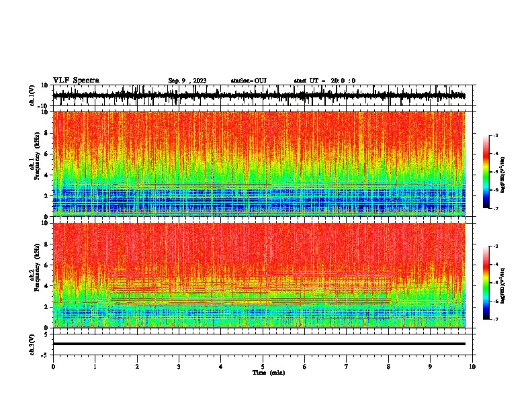Viewport: 532px width, 411px height.
Task: Click the ch.1 colorbar "log(PSD)(V²/Hz)" label
Action: click(503, 175)
